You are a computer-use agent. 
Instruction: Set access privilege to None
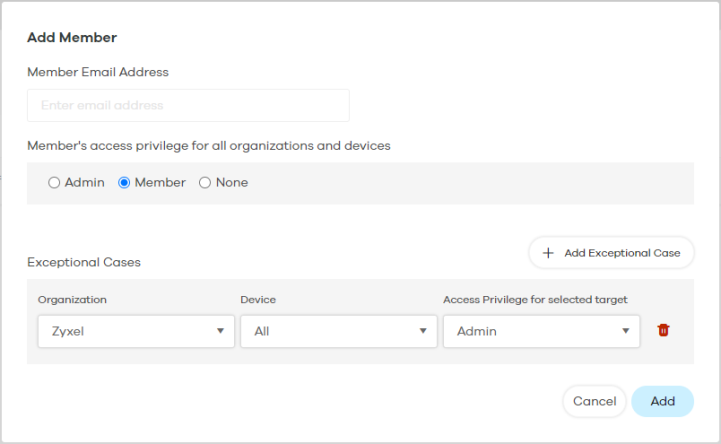point(205,183)
